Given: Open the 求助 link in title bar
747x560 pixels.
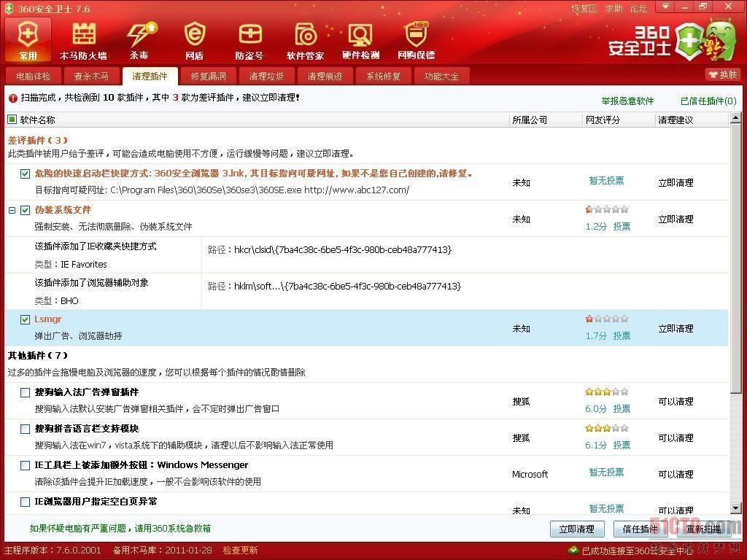Looking at the screenshot, I should pyautogui.click(x=614, y=9).
